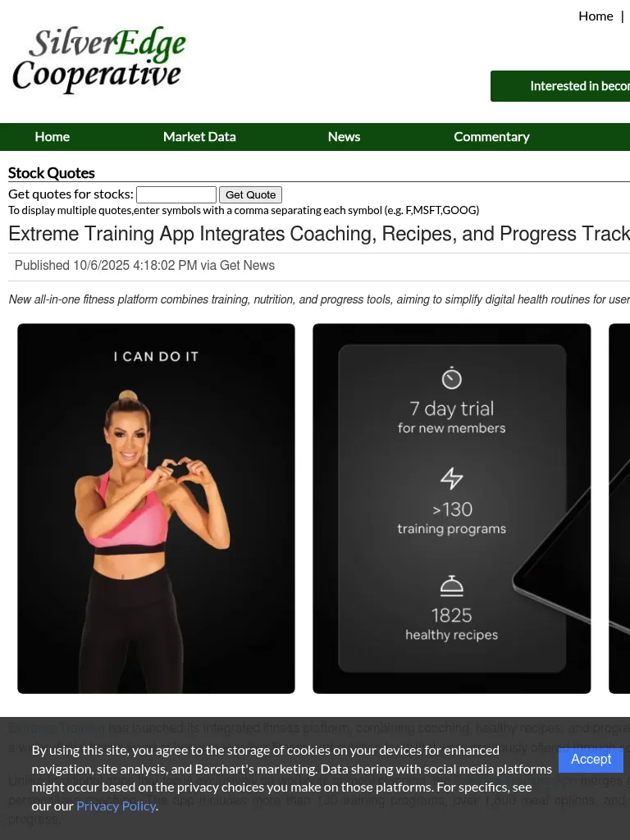Viewport: 630px width, 840px height.
Task: Open the Market Data menu
Action: point(199,137)
